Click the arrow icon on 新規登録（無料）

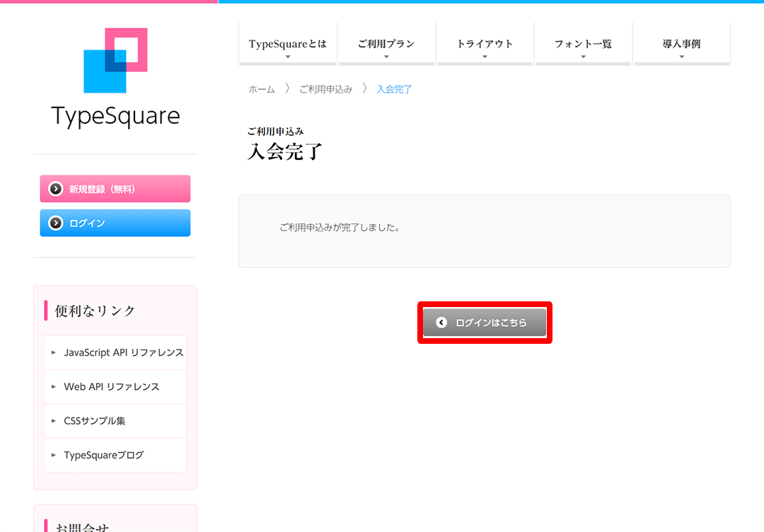(x=56, y=189)
